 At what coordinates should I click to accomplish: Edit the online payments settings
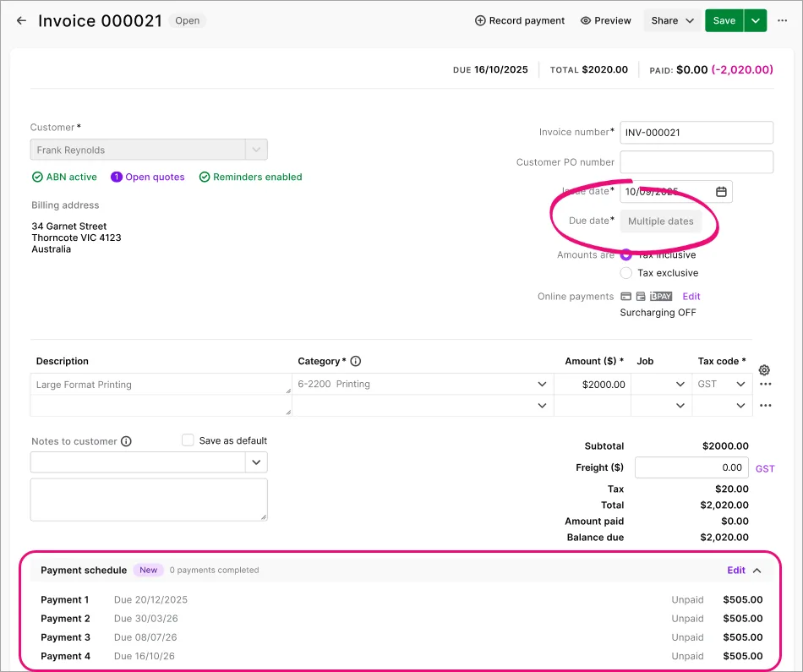(x=691, y=297)
